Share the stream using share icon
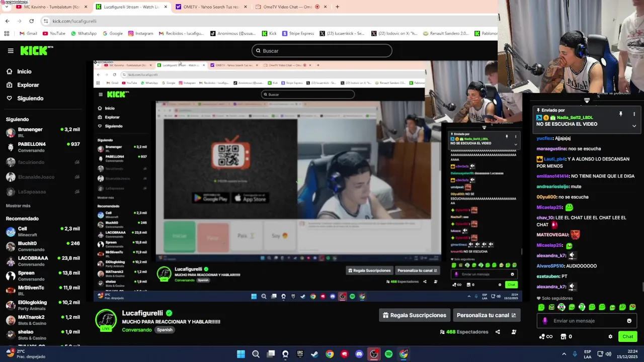This screenshot has height=362, width=644. [498, 332]
